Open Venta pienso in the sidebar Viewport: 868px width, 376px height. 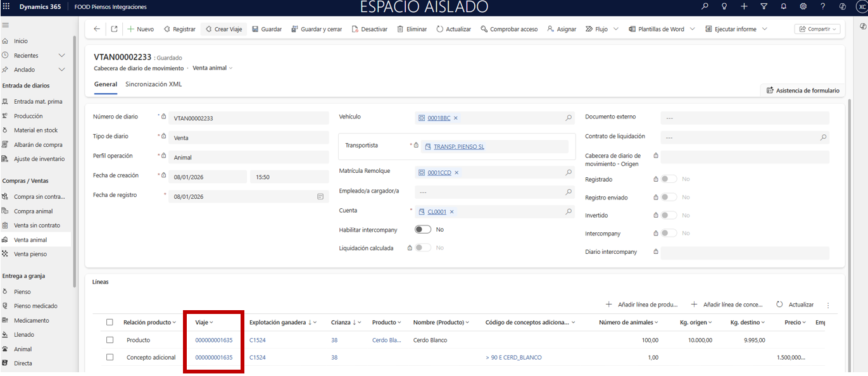(x=30, y=254)
